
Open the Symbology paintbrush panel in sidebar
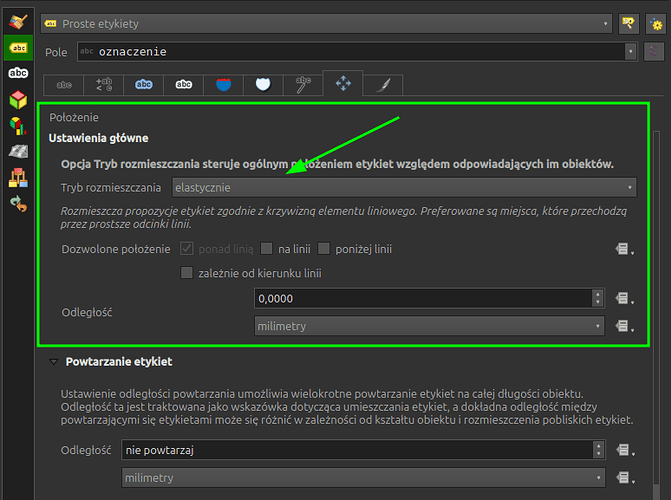click(x=18, y=22)
